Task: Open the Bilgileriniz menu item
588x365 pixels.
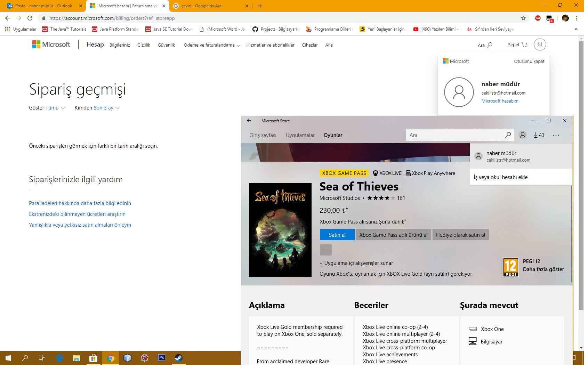Action: click(120, 45)
